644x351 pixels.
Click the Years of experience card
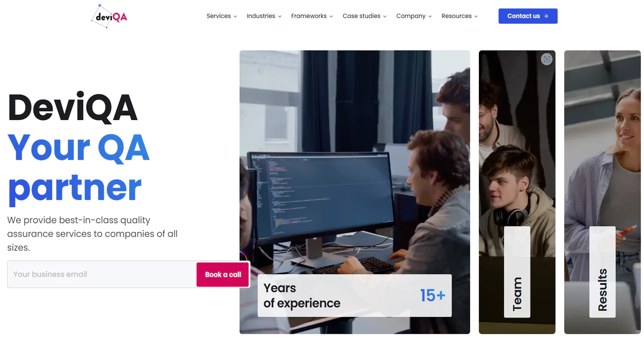[x=355, y=295]
